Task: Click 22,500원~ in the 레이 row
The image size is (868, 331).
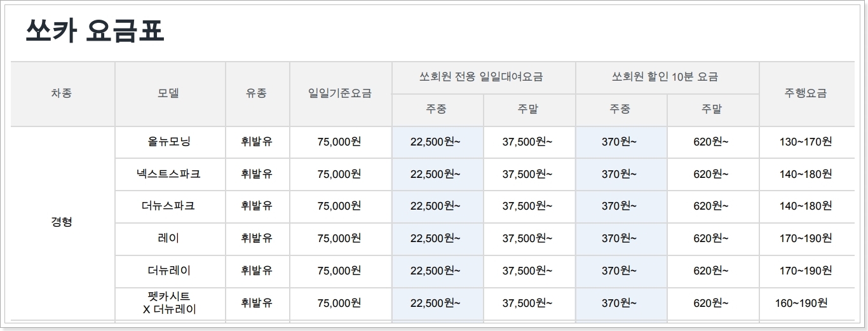Action: click(435, 238)
